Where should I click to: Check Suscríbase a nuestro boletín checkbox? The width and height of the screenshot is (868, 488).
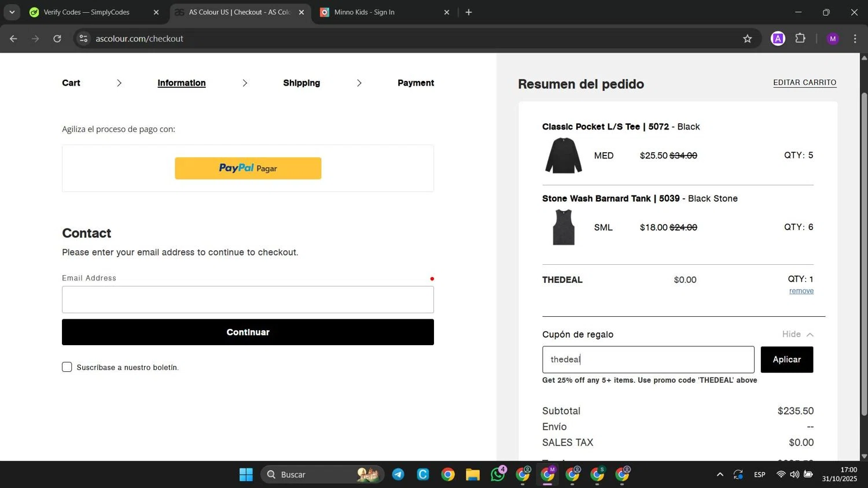(x=67, y=367)
